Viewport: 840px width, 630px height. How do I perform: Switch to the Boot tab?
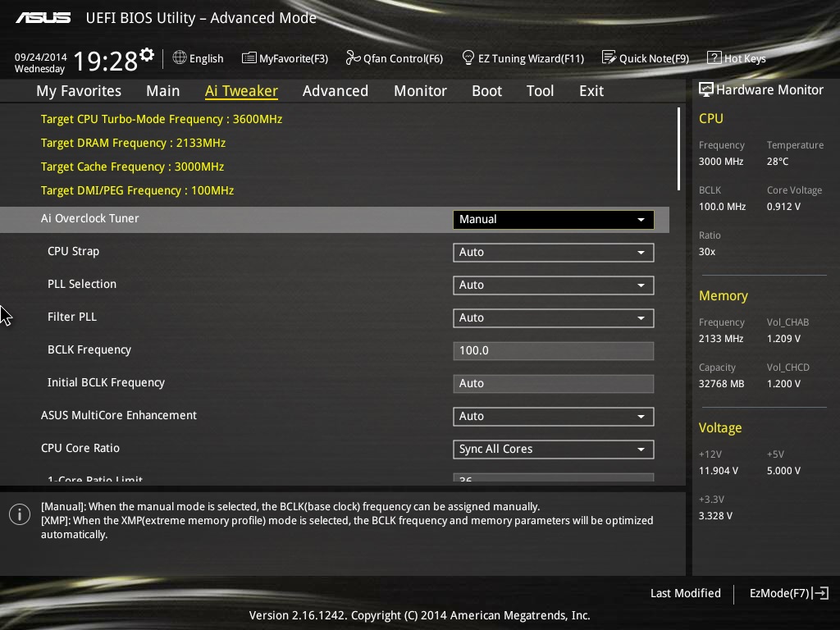point(486,91)
